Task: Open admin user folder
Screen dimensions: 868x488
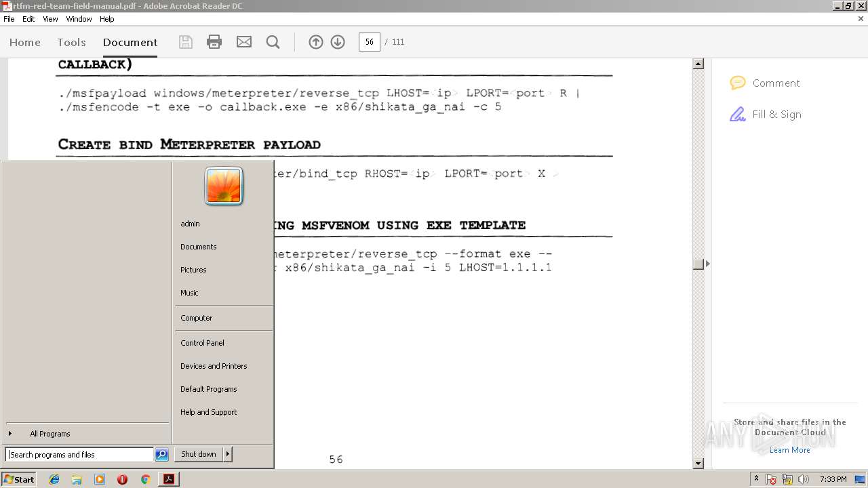Action: [190, 224]
